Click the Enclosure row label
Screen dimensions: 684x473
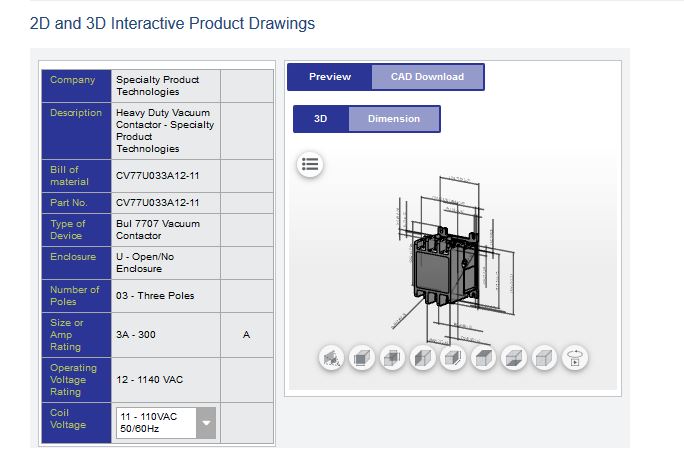pos(76,263)
